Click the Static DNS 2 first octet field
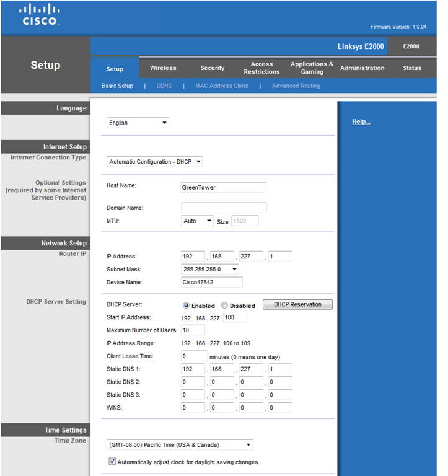Image resolution: width=448 pixels, height=476 pixels. (x=193, y=382)
